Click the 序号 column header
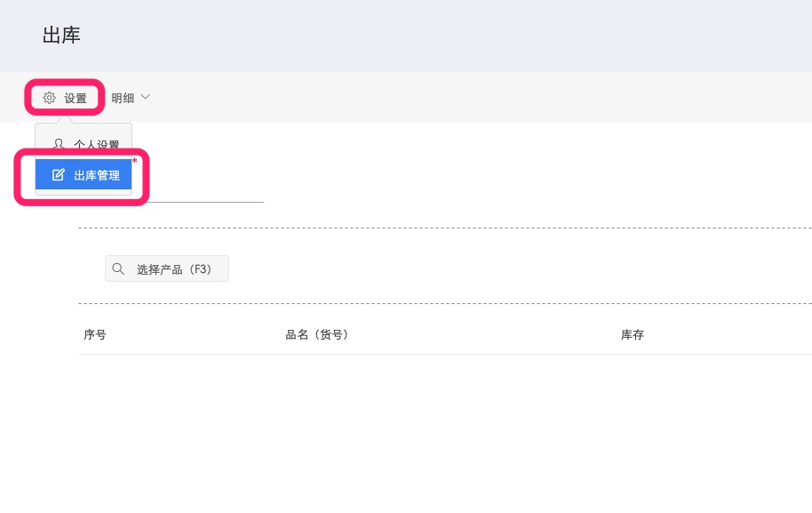Viewport: 812px width, 513px height. pyautogui.click(x=95, y=335)
